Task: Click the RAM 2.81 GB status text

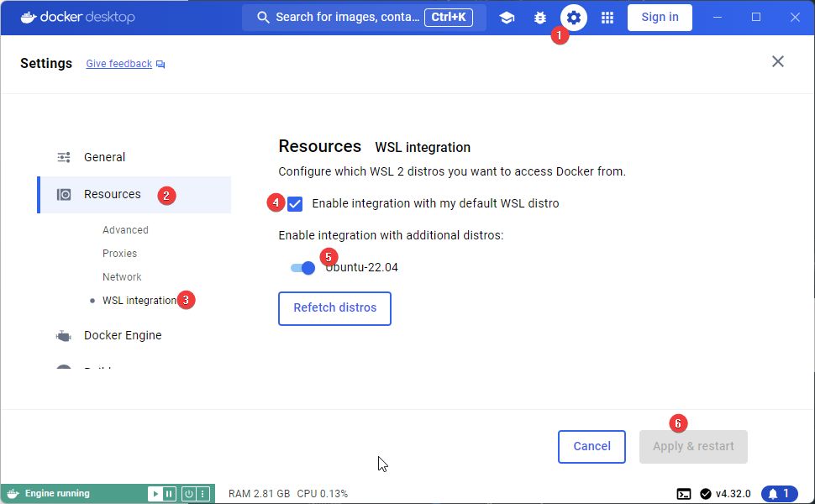Action: 259,494
